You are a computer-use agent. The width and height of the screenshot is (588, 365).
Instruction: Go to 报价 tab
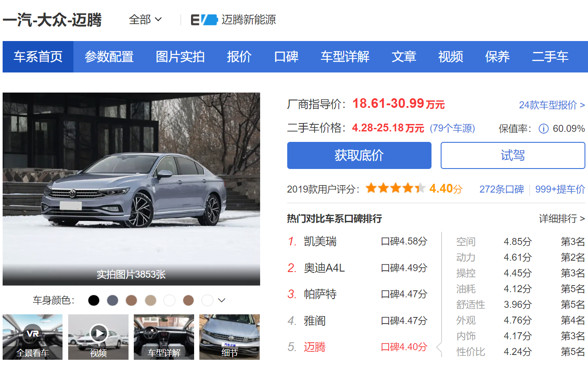click(x=239, y=57)
